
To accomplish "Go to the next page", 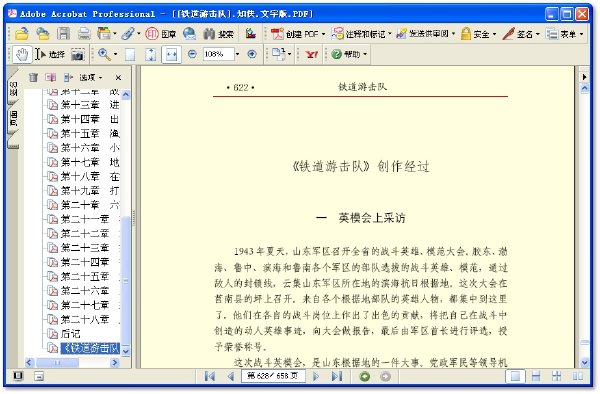I will tap(316, 377).
